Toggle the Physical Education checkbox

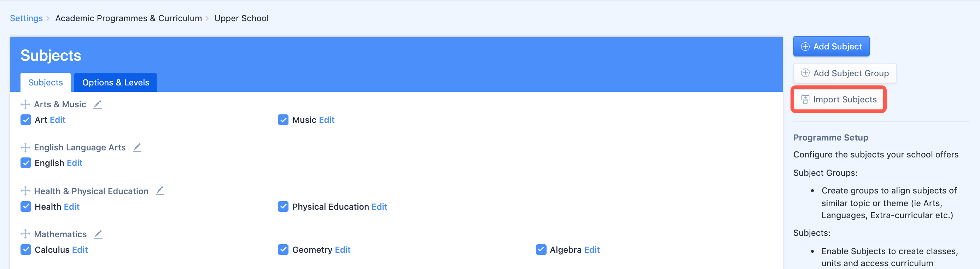click(283, 207)
